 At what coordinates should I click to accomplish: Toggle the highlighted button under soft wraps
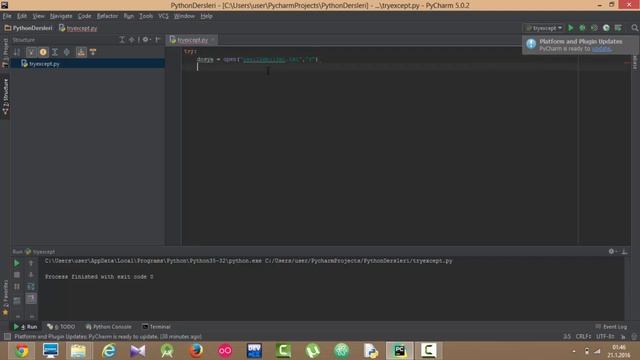[31, 299]
